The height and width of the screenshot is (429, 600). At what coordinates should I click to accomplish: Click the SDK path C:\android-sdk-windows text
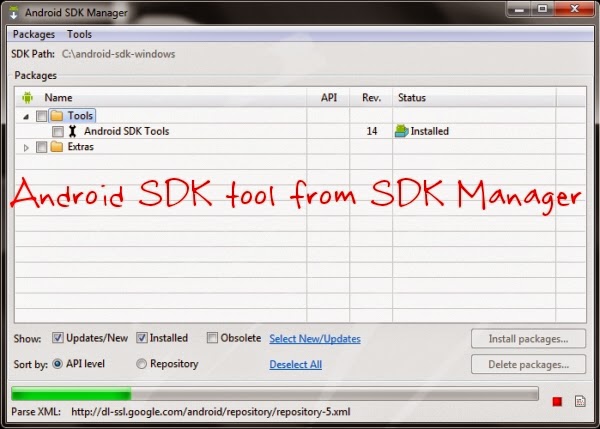pos(119,54)
